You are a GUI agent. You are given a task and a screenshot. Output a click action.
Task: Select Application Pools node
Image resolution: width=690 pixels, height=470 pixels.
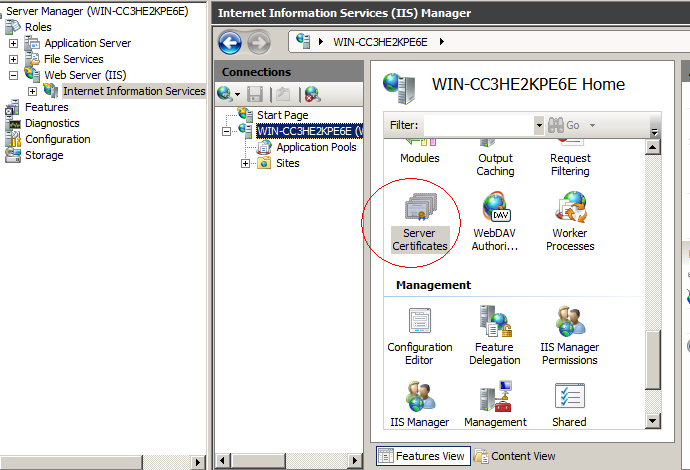316,147
